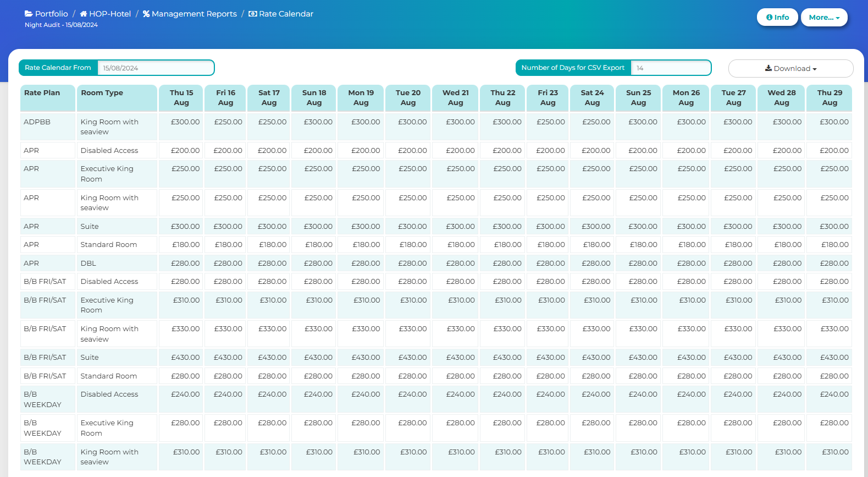
Task: Select DBL rate for Tue 20 Aug
Action: point(408,263)
